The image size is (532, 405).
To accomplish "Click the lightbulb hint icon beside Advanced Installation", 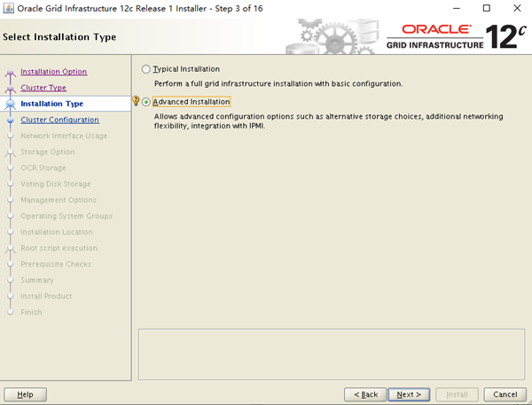I will pos(136,101).
